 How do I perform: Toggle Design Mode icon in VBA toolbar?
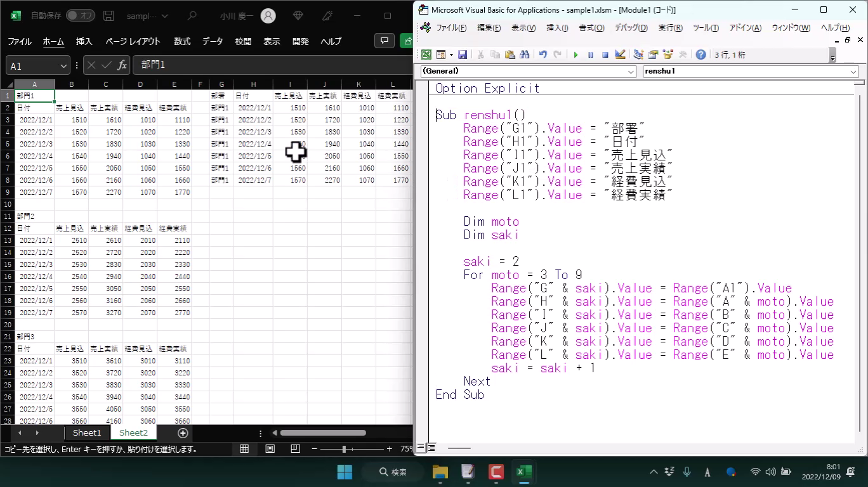coord(621,55)
